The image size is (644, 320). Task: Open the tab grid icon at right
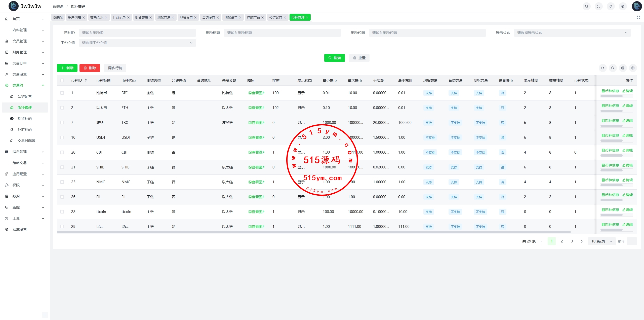pyautogui.click(x=638, y=17)
